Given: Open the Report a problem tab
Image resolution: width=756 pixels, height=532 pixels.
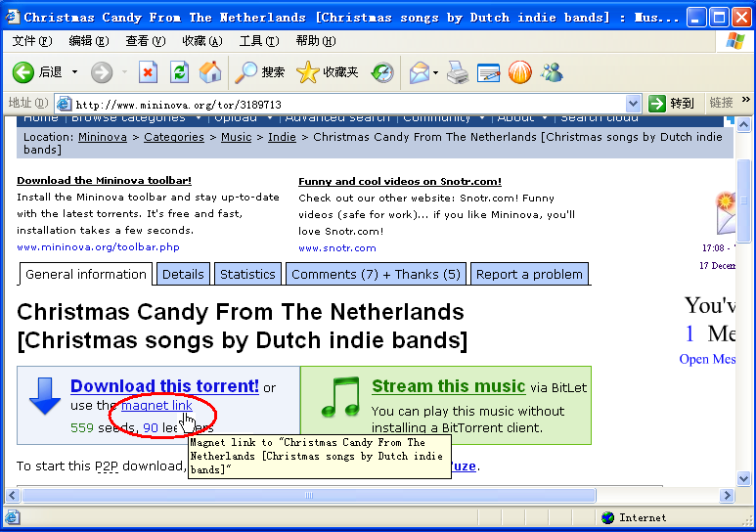Looking at the screenshot, I should pyautogui.click(x=529, y=274).
